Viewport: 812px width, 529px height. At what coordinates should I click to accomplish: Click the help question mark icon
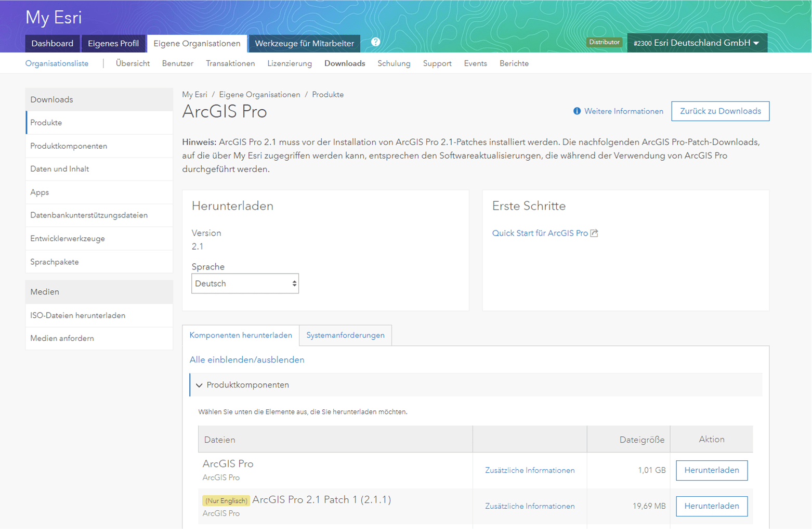pyautogui.click(x=375, y=42)
